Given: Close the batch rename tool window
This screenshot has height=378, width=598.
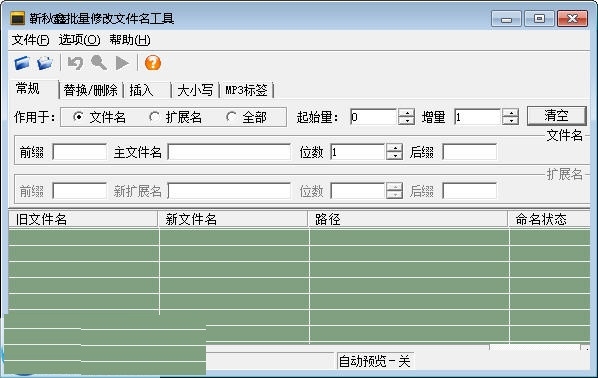Looking at the screenshot, I should point(572,19).
